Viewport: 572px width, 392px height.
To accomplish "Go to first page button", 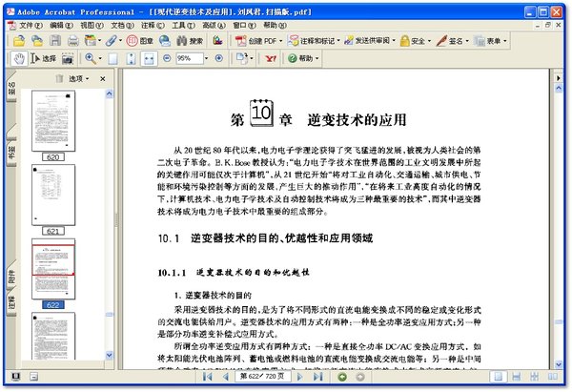I will coord(207,377).
